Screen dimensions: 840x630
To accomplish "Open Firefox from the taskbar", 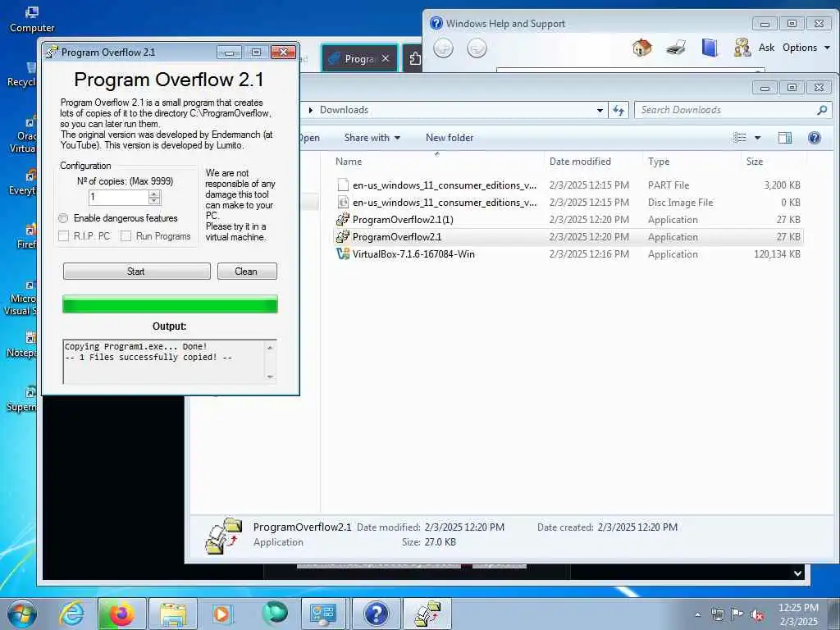I will (x=121, y=614).
